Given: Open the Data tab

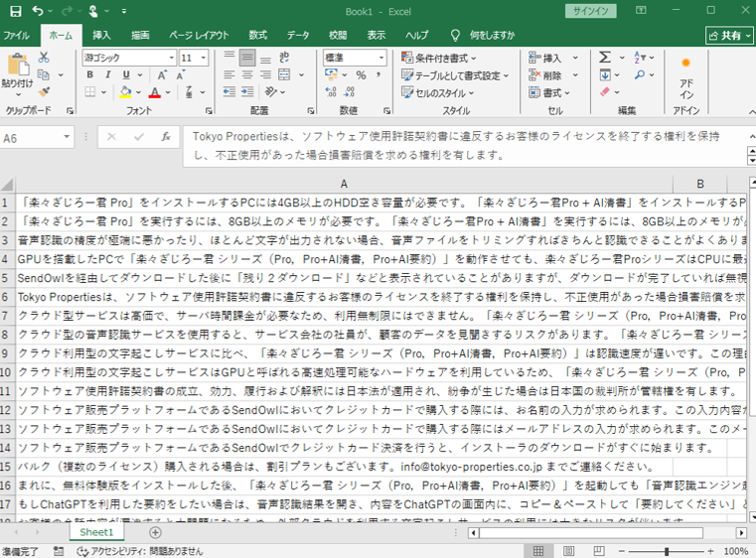Looking at the screenshot, I should 298,35.
